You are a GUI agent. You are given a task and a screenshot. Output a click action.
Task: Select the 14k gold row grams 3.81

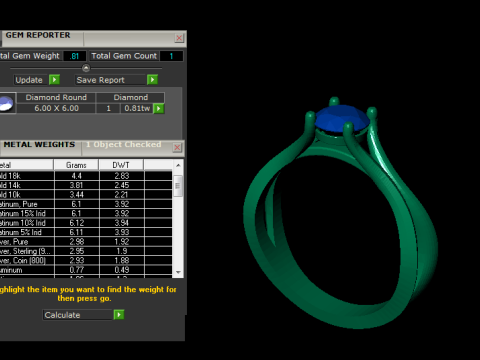(x=76, y=185)
